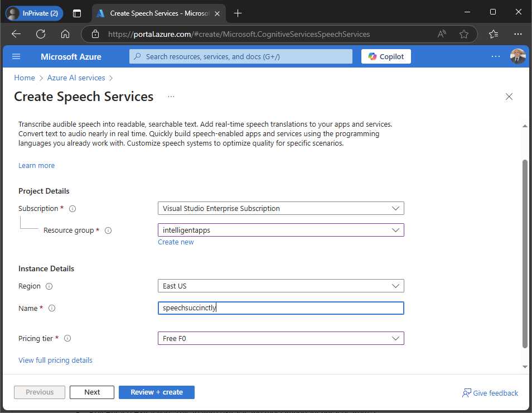
Task: Click the Name input field
Action: pos(280,308)
